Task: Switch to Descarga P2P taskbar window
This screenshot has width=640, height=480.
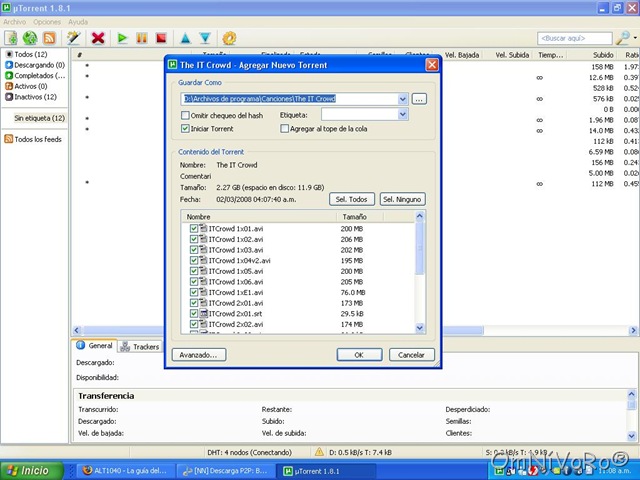Action: tap(226, 471)
